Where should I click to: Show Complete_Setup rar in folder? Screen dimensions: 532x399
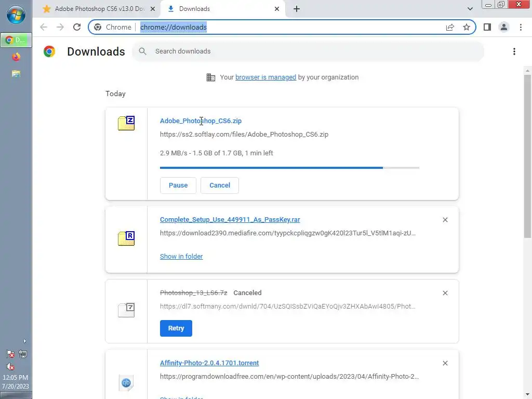pos(181,257)
